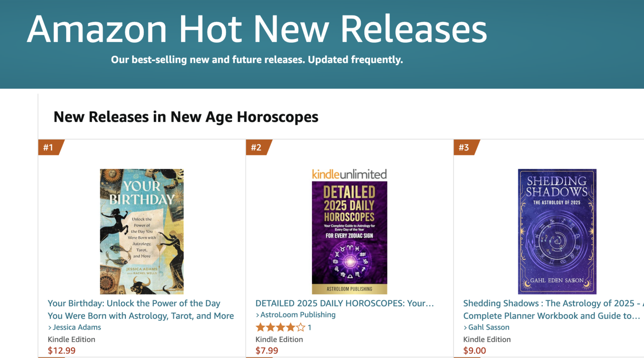Open the DETAILED 2025 DAILY HOROSCOPES title link
Screen dimensions: 644x358
click(344, 303)
